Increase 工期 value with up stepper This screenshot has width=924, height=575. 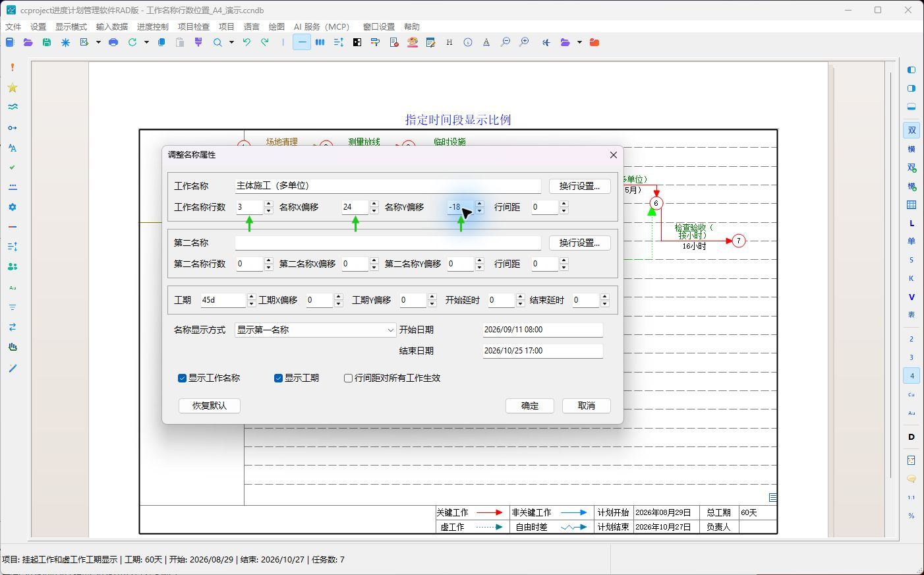coord(251,297)
